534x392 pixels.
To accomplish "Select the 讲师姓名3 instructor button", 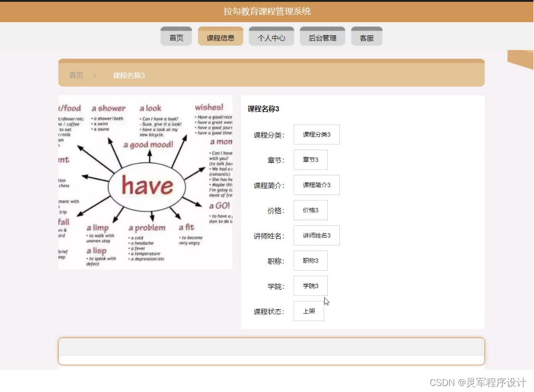I will point(317,235).
